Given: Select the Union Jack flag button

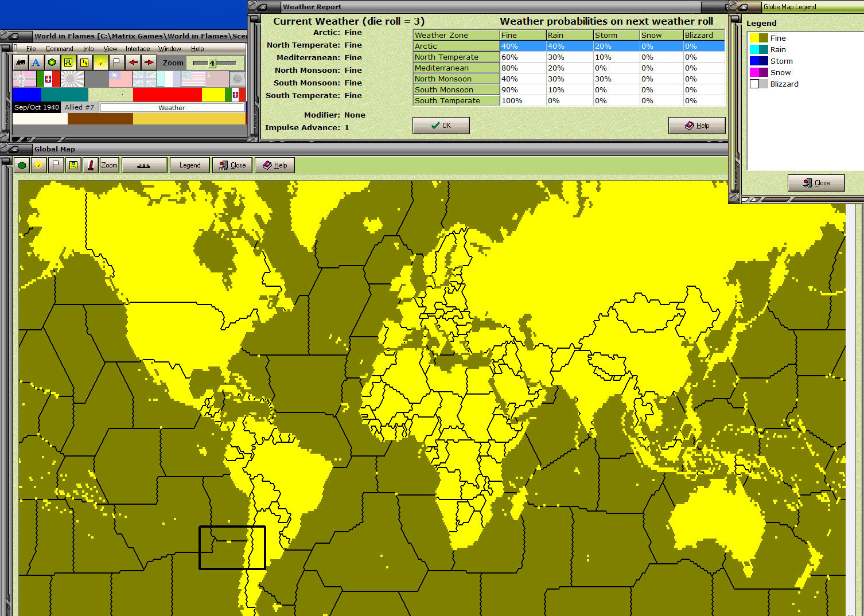Looking at the screenshot, I should click(146, 79).
